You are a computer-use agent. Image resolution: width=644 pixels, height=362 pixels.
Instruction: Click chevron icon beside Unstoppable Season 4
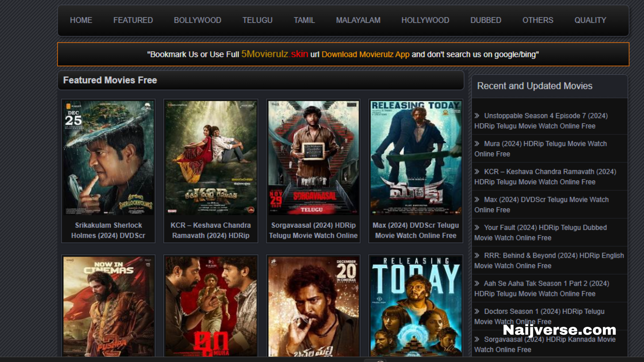[477, 115]
